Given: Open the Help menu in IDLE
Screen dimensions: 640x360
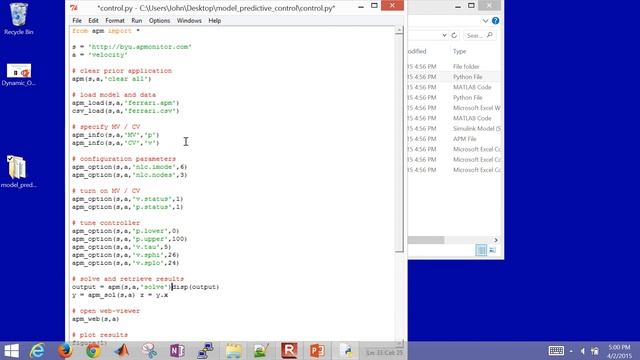Looking at the screenshot, I should tap(215, 20).
